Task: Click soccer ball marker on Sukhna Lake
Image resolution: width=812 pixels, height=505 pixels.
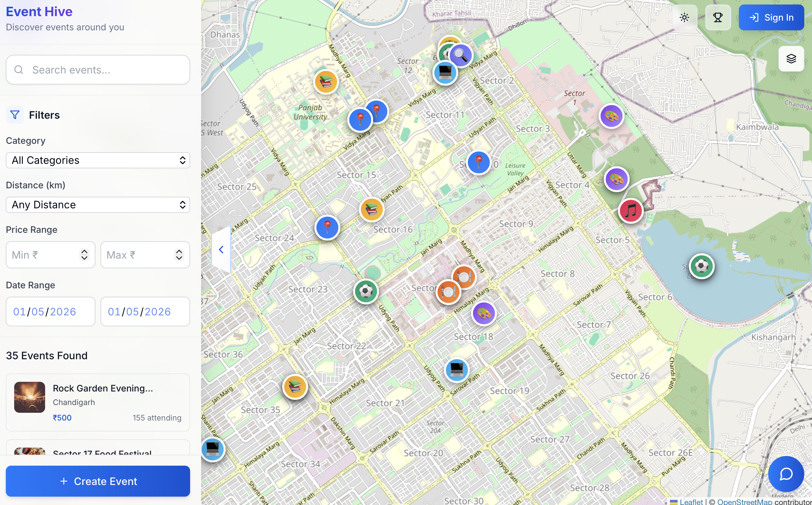Action: (701, 266)
